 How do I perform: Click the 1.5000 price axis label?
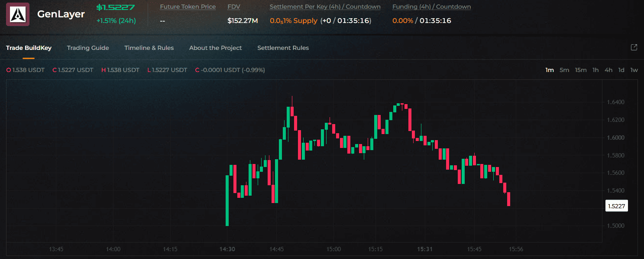616,226
